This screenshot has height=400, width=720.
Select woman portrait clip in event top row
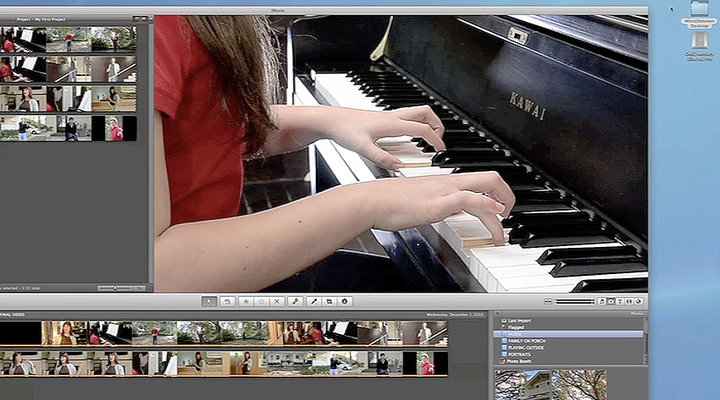point(64,333)
